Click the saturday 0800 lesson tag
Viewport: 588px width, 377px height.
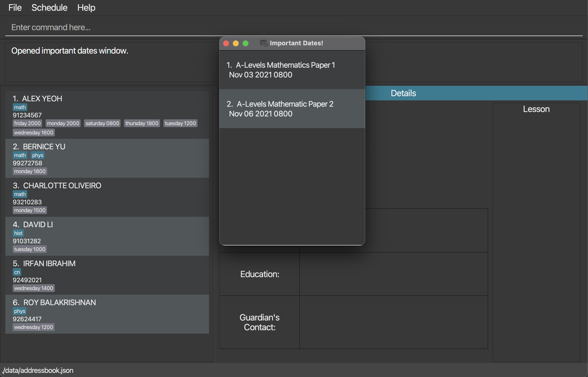[x=102, y=123]
